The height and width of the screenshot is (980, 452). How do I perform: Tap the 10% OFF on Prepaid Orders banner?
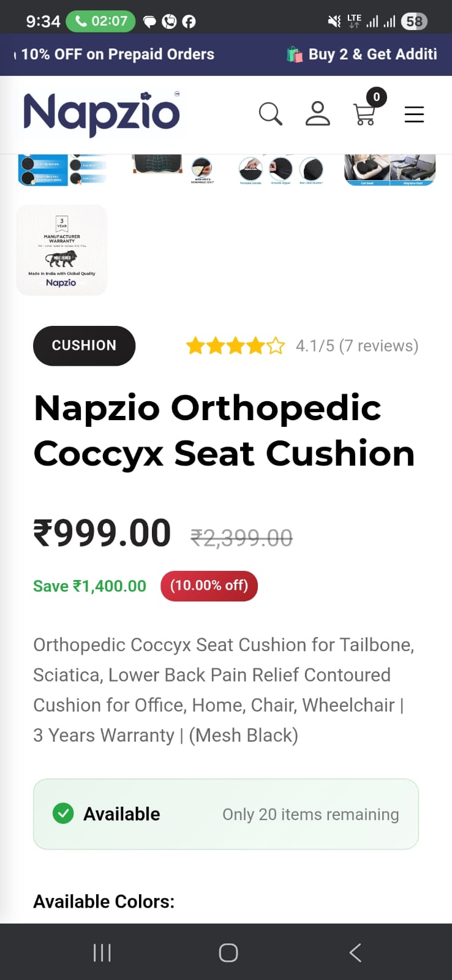[118, 55]
